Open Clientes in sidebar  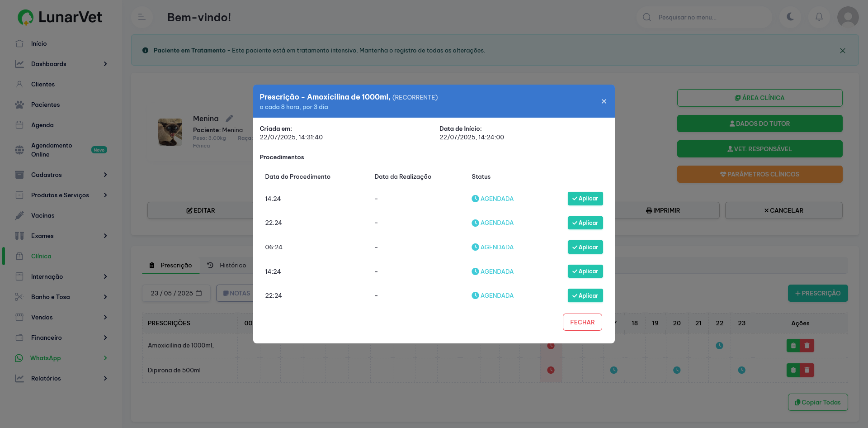pos(43,84)
